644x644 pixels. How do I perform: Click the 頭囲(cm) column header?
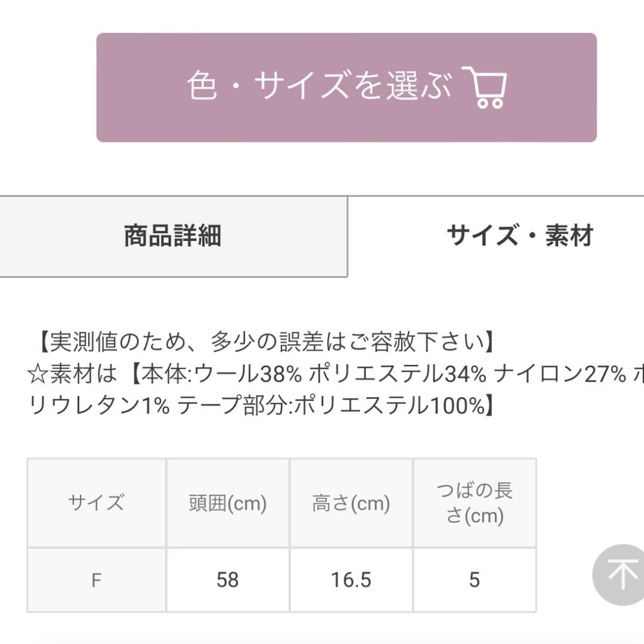pos(228,503)
